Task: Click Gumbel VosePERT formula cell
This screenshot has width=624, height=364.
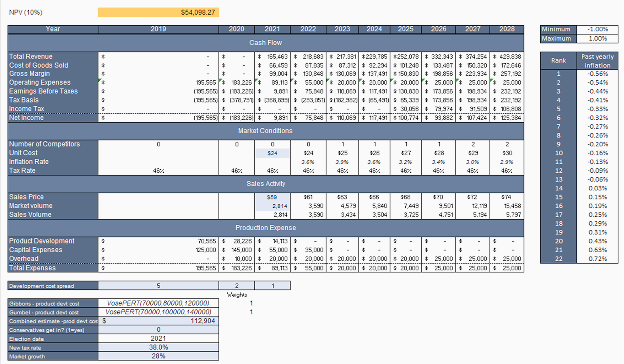Action: pos(158,312)
